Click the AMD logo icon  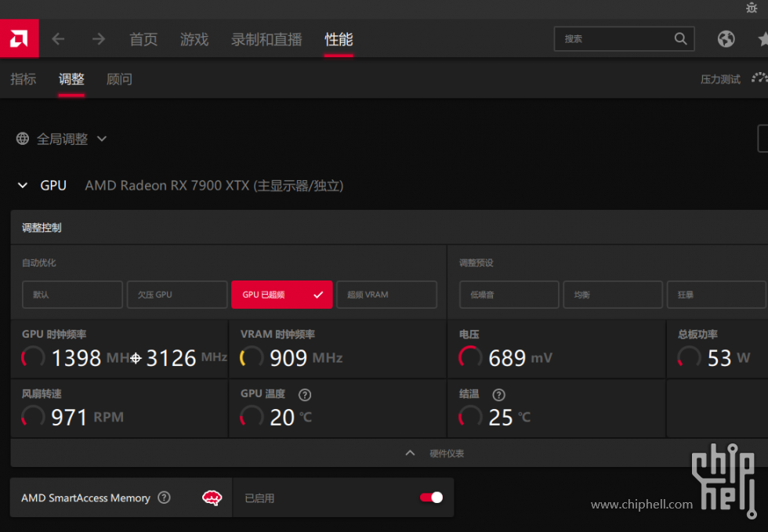point(19,38)
